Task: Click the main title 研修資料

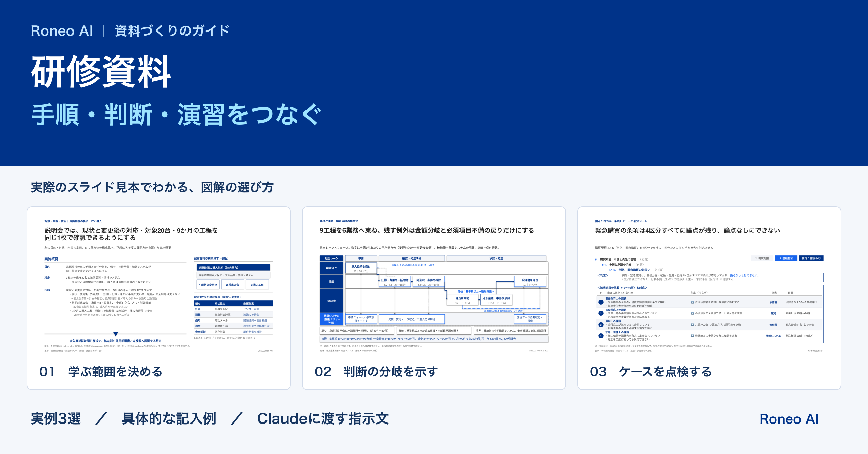Action: tap(101, 71)
